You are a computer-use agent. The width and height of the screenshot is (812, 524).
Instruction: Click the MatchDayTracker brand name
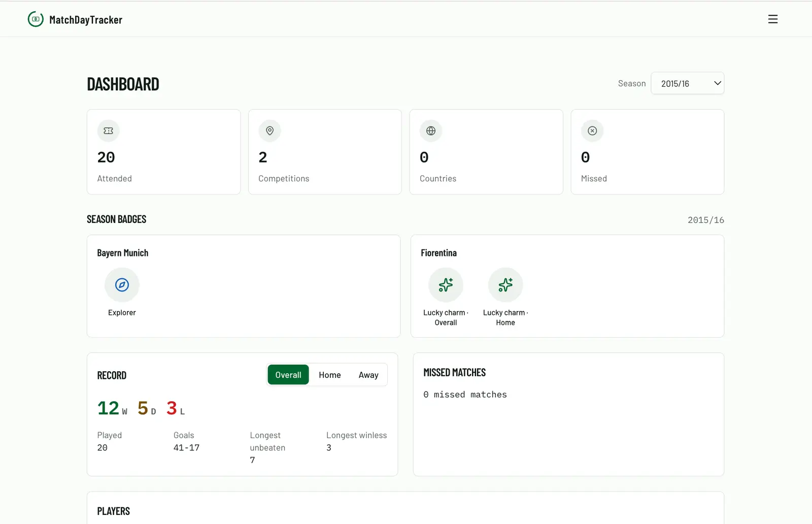click(x=86, y=20)
